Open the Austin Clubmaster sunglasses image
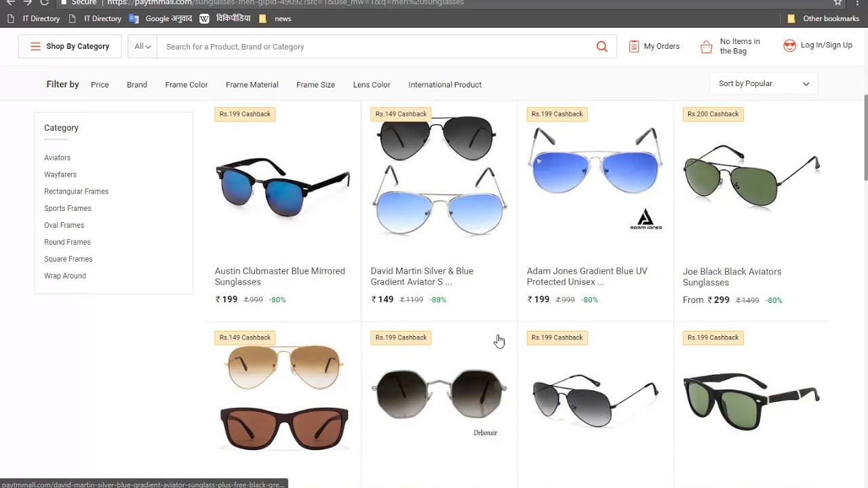 [283, 188]
